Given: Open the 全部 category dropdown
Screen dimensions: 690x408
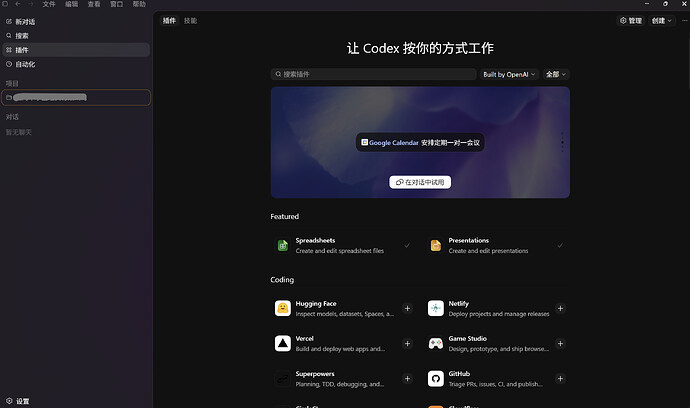Looking at the screenshot, I should (x=556, y=74).
